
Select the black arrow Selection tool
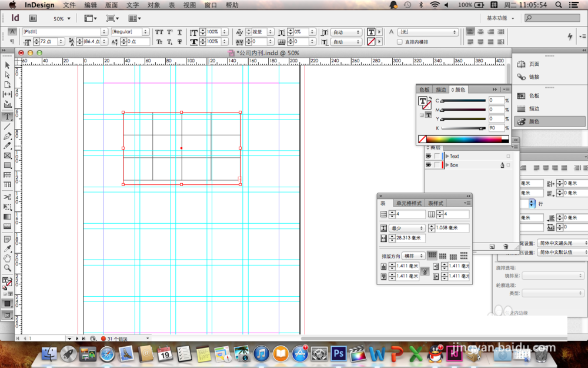click(7, 65)
